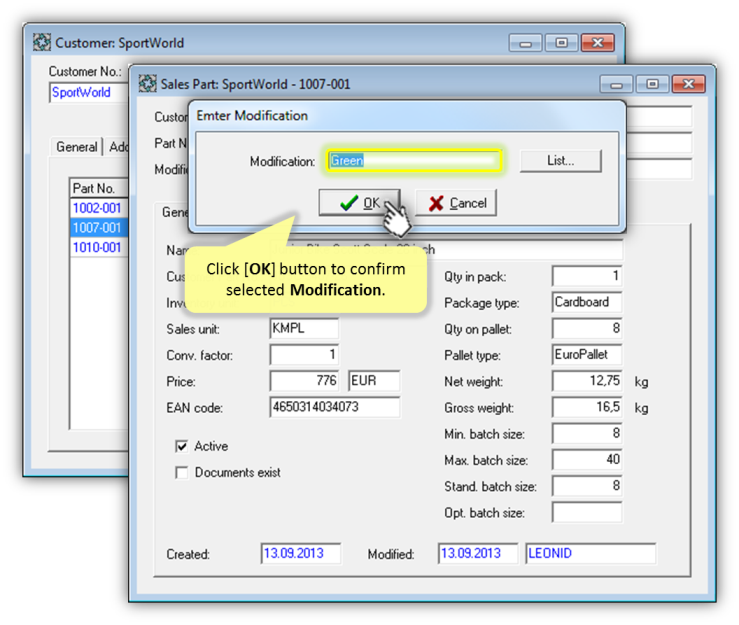This screenshot has width=739, height=625.
Task: Click the modified-by field LEONID
Action: click(591, 553)
